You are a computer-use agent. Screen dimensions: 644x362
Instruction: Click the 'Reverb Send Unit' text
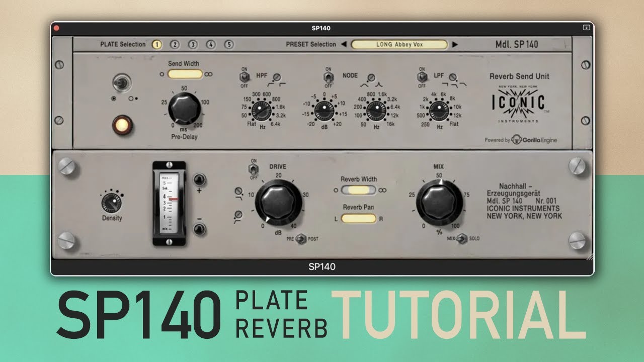coord(519,76)
